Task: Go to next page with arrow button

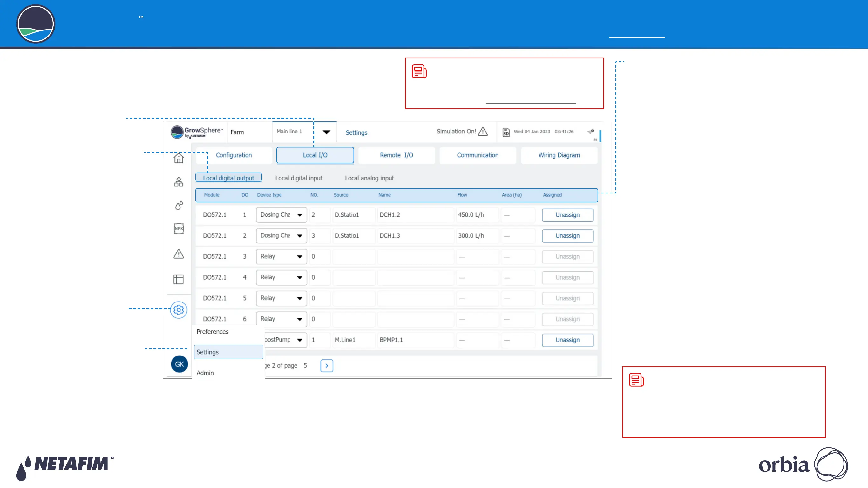Action: (327, 366)
